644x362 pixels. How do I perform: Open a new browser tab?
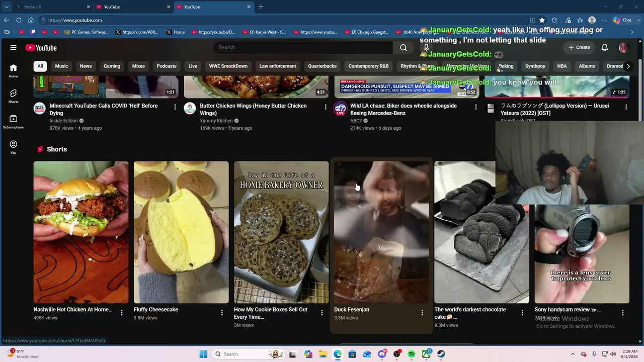261,7
